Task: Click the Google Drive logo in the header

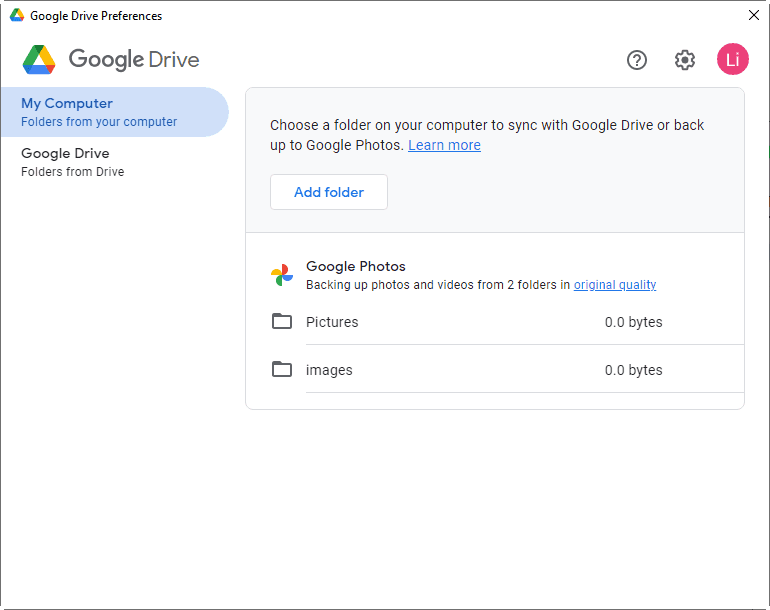Action: pyautogui.click(x=111, y=59)
